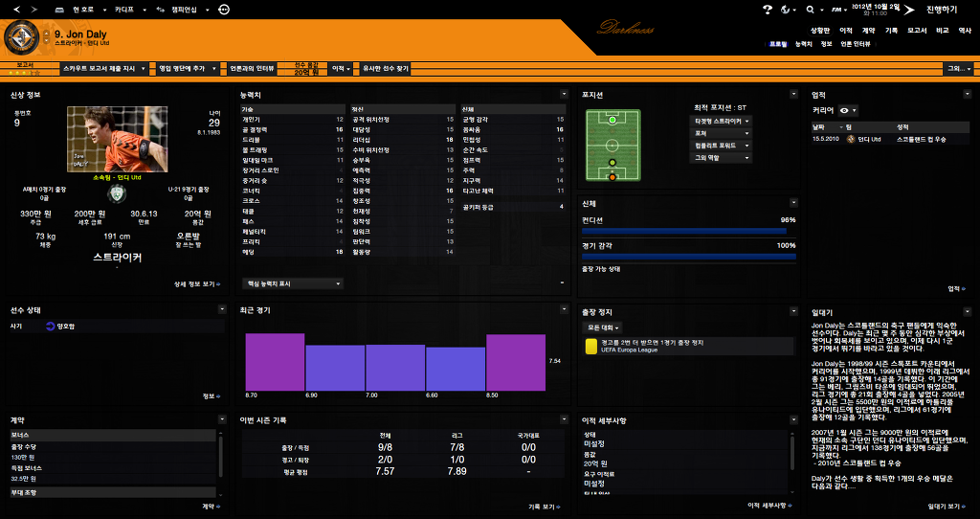
Task: Click the 유사한 선수 찾기 button
Action: 386,69
